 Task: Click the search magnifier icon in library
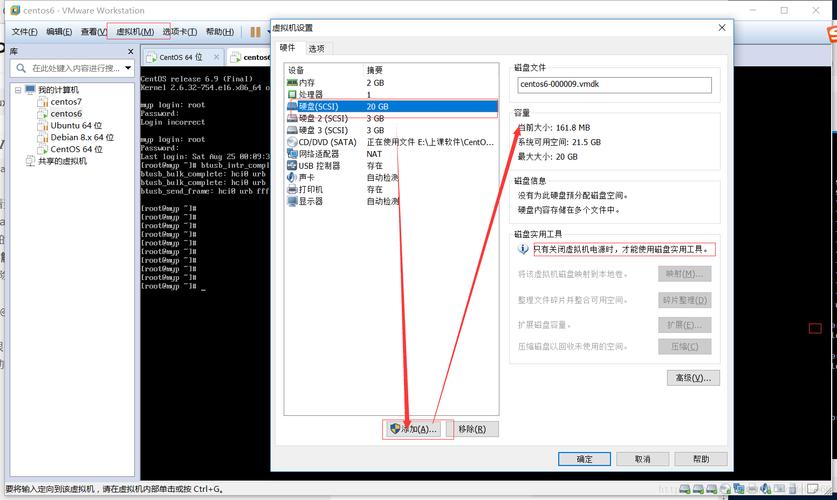pyautogui.click(x=21, y=68)
